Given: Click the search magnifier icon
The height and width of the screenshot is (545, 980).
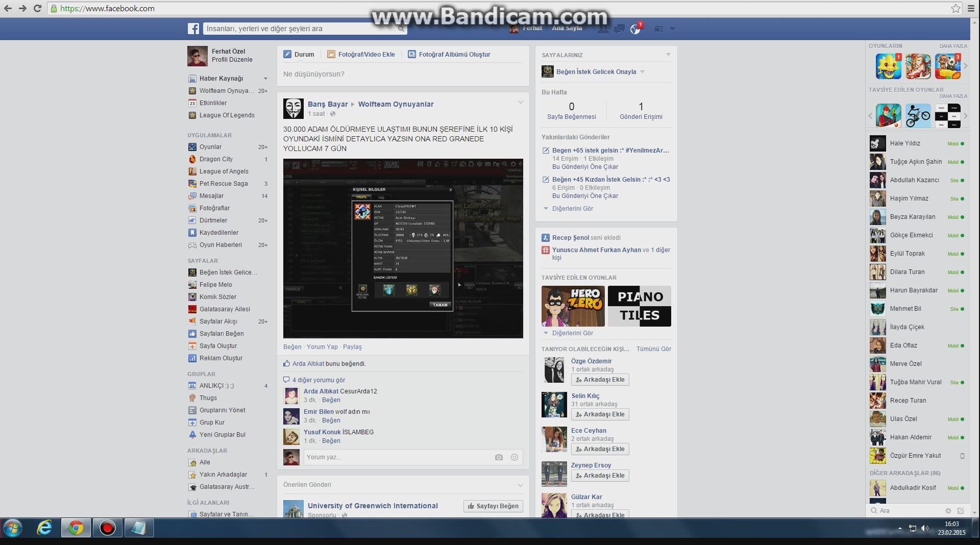Looking at the screenshot, I should click(402, 29).
